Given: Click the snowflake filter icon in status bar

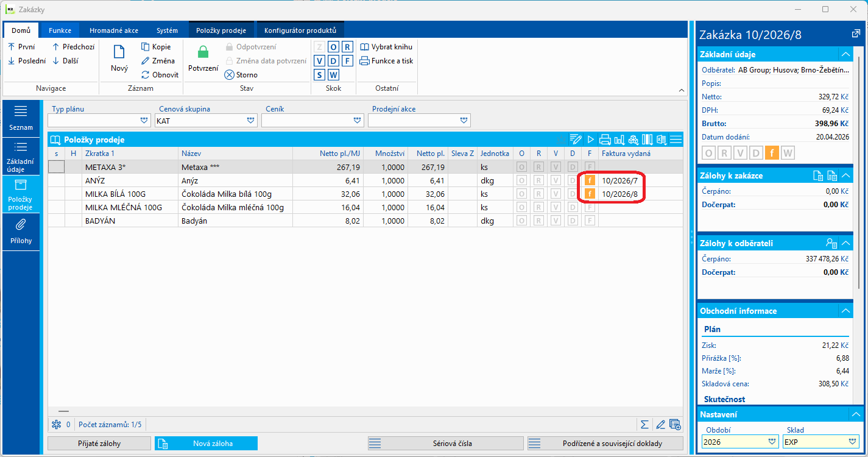Looking at the screenshot, I should coord(56,424).
